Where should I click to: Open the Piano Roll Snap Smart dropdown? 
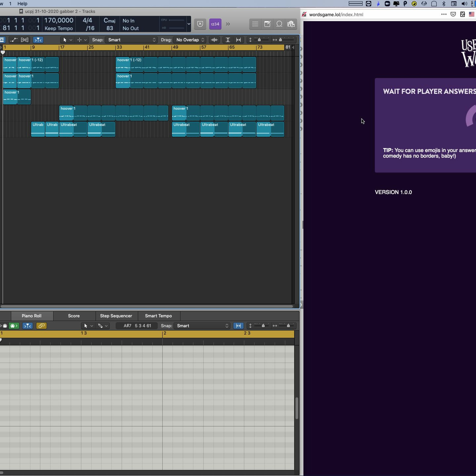point(202,326)
